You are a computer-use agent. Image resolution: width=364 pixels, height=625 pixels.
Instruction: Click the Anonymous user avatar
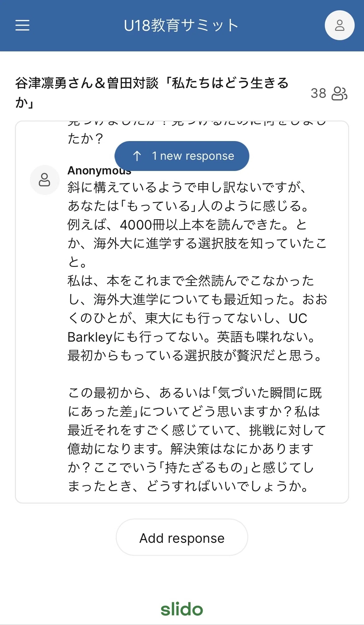click(x=44, y=180)
